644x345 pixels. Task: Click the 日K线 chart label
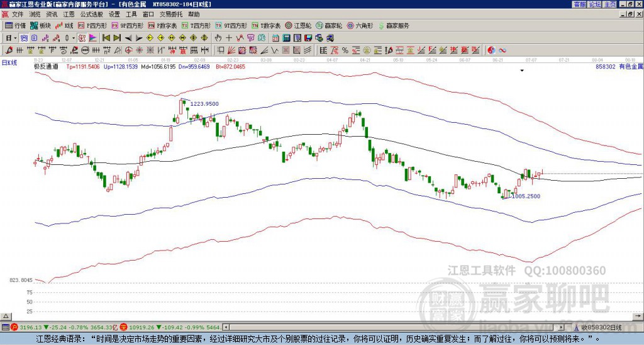tap(9, 63)
